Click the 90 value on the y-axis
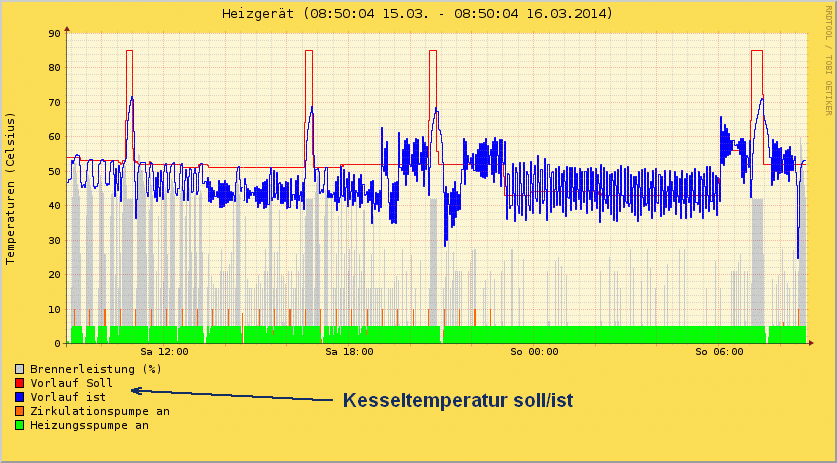The image size is (837, 463). point(54,33)
